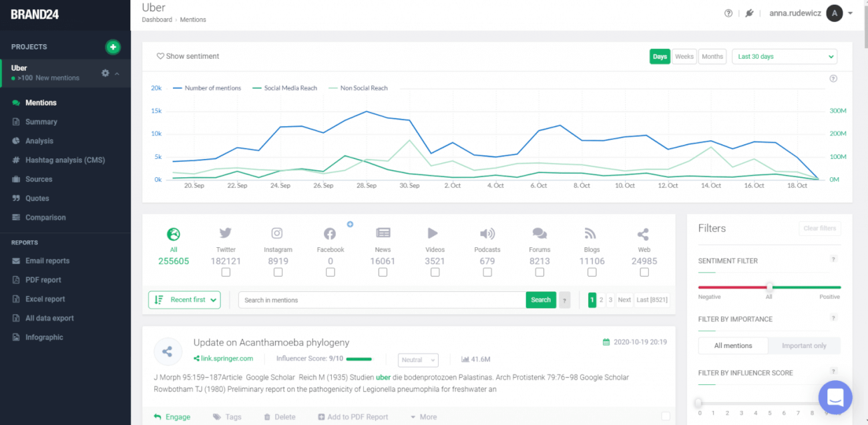The height and width of the screenshot is (425, 868).
Task: Collapse the Uber project chevron
Action: pyautogui.click(x=118, y=74)
